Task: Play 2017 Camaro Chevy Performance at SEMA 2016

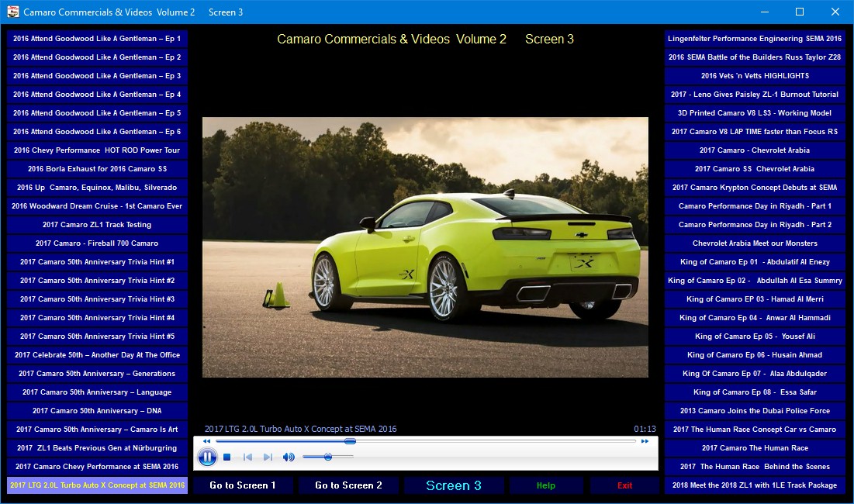Action: tap(97, 467)
